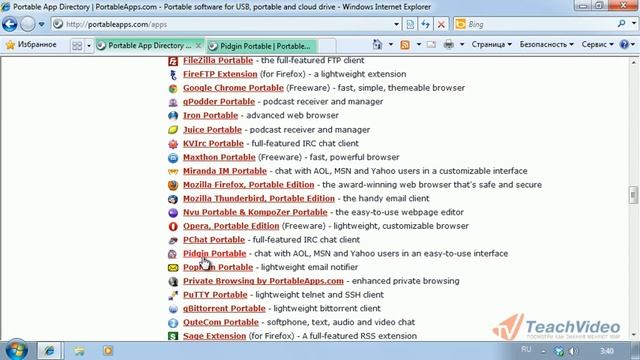Open FileZilla Portable link
640x360 pixels.
click(218, 60)
